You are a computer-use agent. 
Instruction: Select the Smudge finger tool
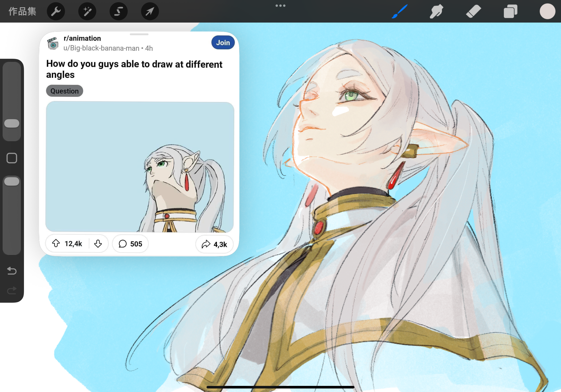pos(436,11)
